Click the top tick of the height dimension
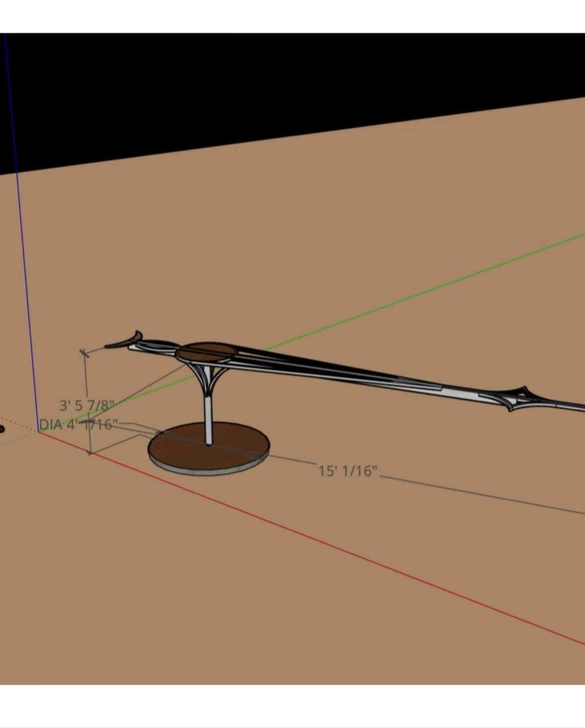Image resolution: width=585 pixels, height=728 pixels. [x=84, y=353]
